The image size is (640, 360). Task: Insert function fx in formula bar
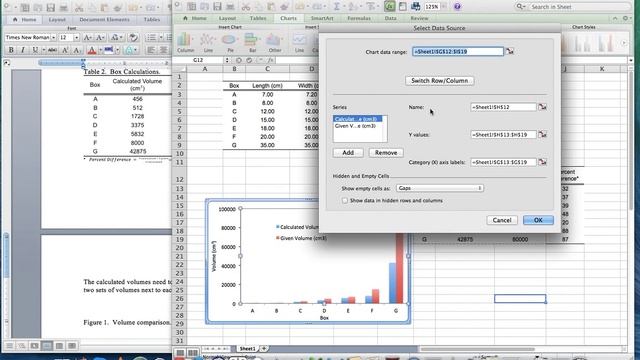(270, 60)
